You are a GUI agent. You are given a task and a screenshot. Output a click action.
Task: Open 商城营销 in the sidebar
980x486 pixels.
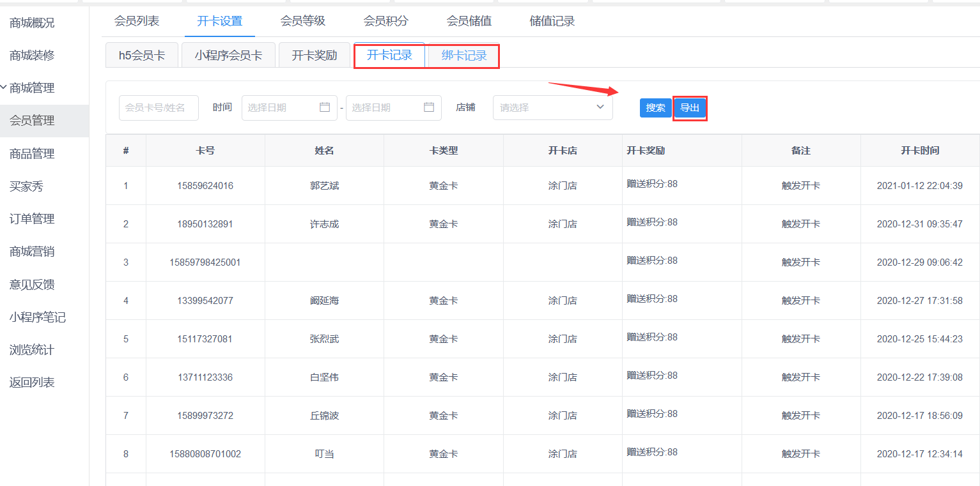point(32,252)
